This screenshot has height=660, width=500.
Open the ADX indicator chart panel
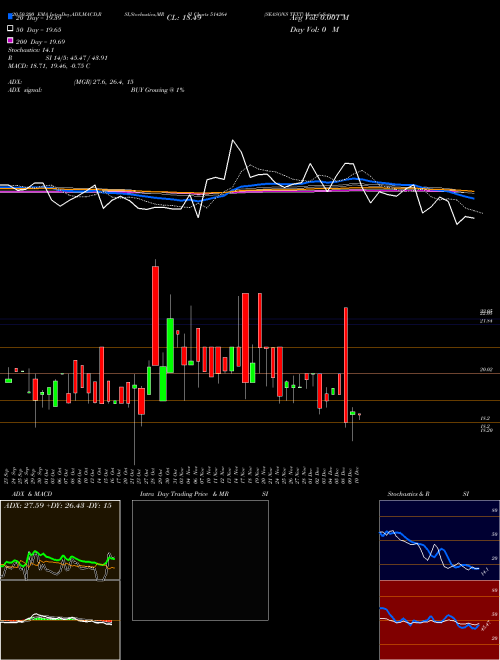[60, 540]
